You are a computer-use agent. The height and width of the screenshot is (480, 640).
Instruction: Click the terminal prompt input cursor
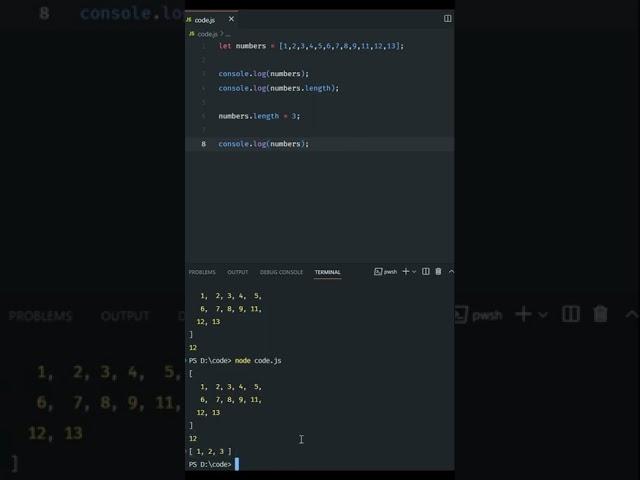coord(237,464)
